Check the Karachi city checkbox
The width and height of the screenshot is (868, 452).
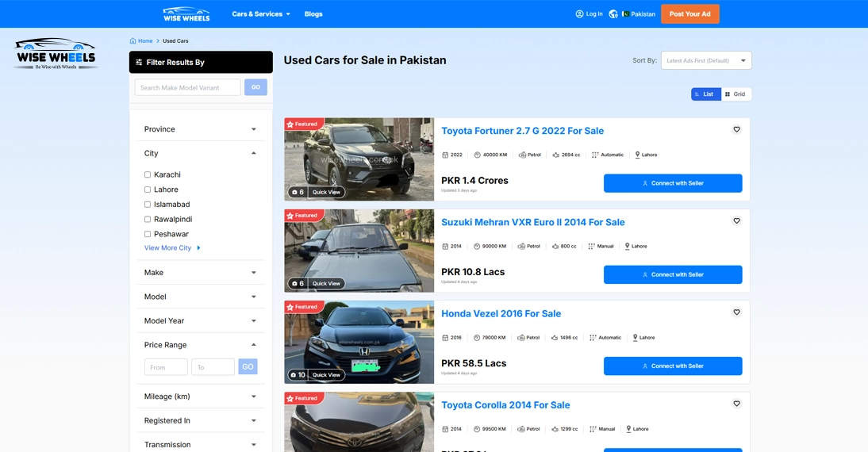[148, 174]
